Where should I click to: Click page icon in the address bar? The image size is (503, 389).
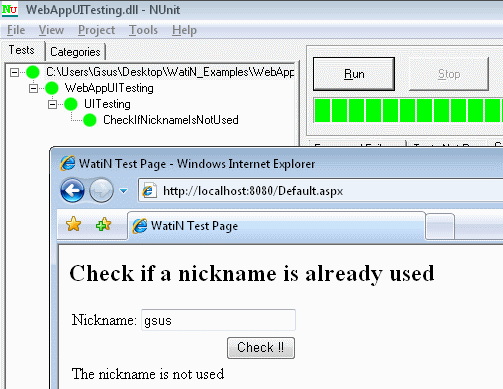(149, 191)
